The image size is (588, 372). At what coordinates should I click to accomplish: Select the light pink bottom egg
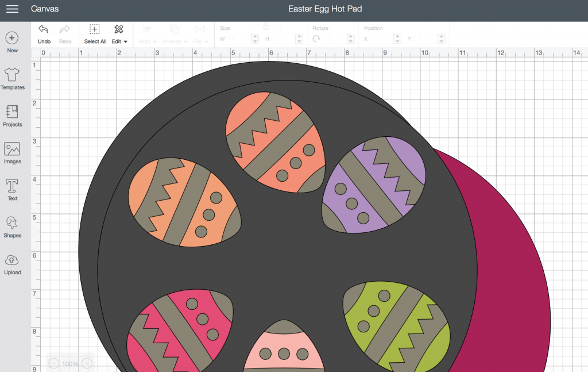[x=284, y=346]
